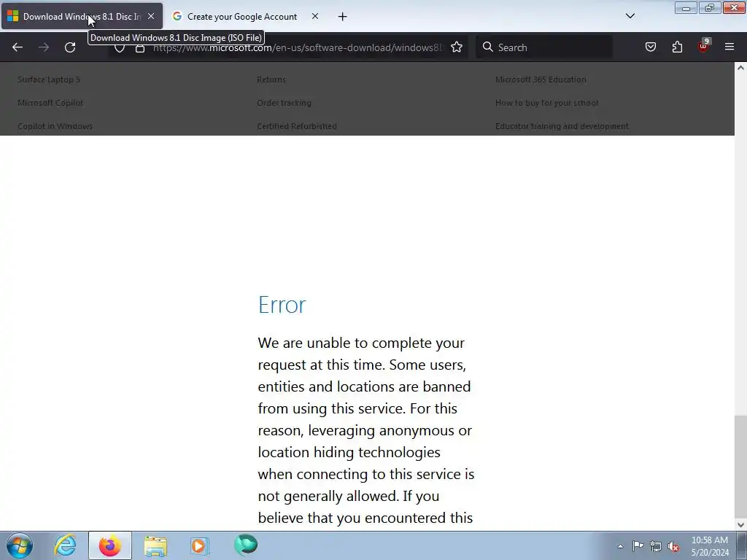Screen dimensions: 747x560
Task: Open tracking protection shield icon
Action: [120, 48]
